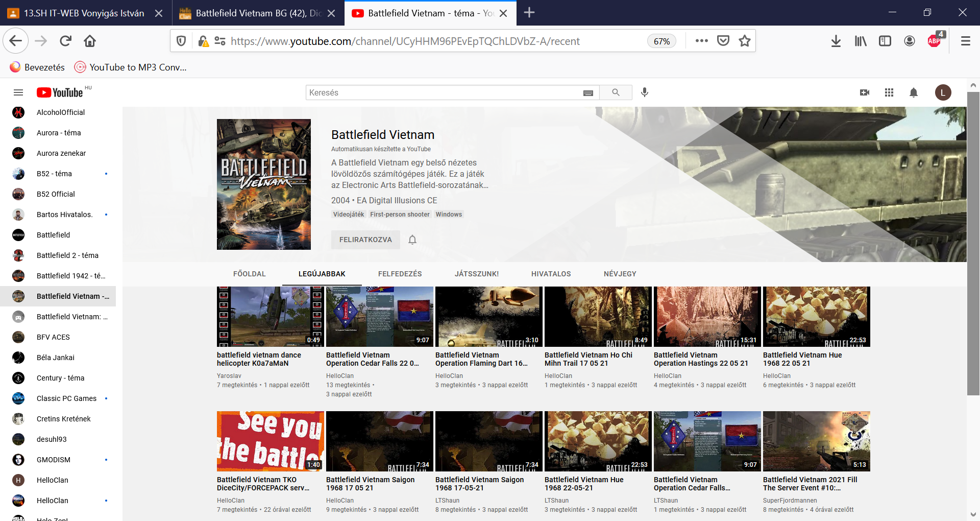Viewport: 980px width, 521px height.
Task: Open the YouTube hamburger guide menu
Action: point(18,92)
